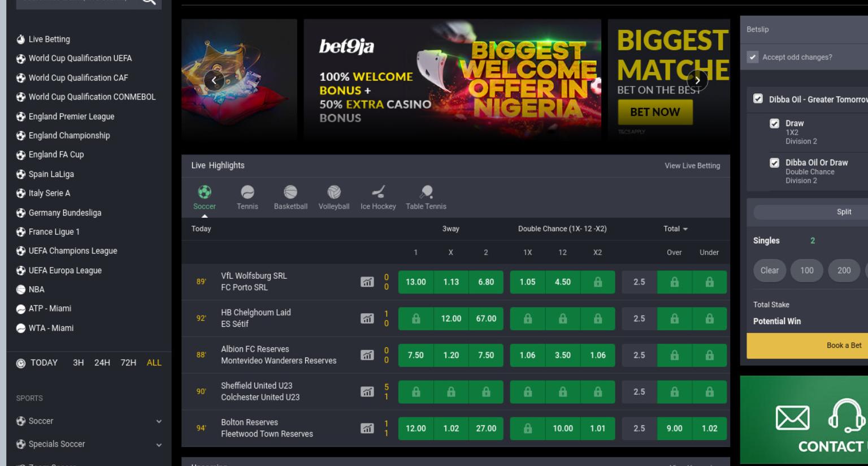Screen dimensions: 868x466
Task: Click the search magnifier icon
Action: (149, 2)
